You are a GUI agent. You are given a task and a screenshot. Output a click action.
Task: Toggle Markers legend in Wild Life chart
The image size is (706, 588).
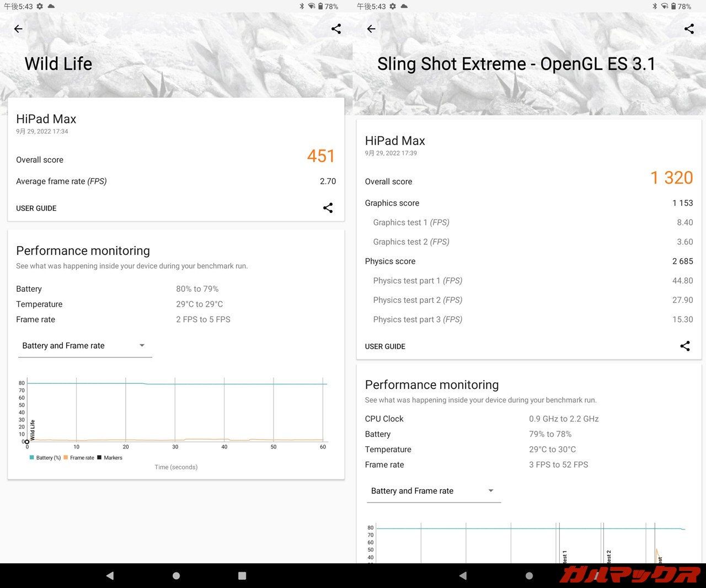click(110, 458)
